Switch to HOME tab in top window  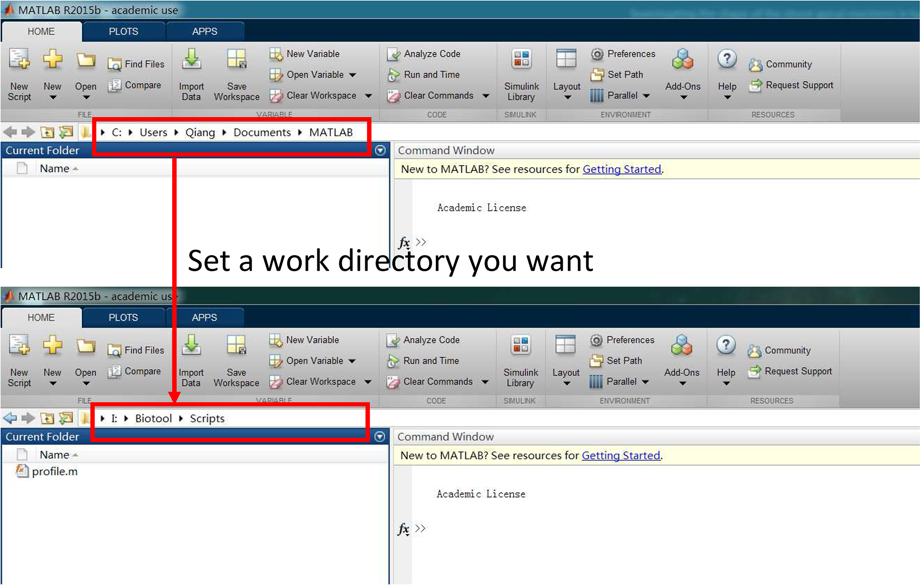41,32
